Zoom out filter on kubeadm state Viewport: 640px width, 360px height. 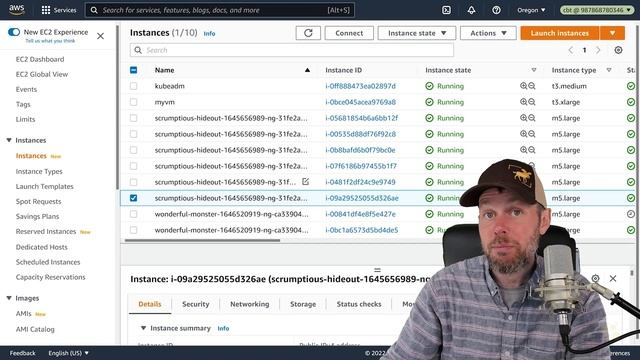(531, 86)
